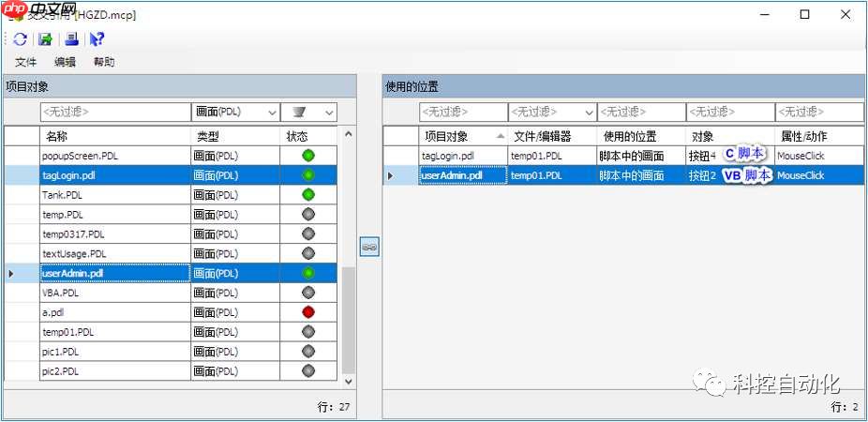Viewport: 868px width, 422px height.
Task: Click green status light for userAdmin.pdl
Action: [x=308, y=273]
